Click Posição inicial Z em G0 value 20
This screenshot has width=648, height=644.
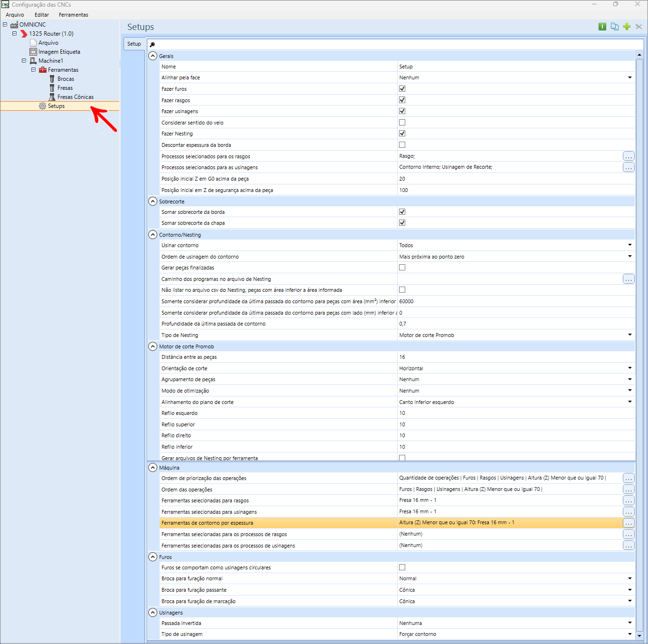pos(516,179)
